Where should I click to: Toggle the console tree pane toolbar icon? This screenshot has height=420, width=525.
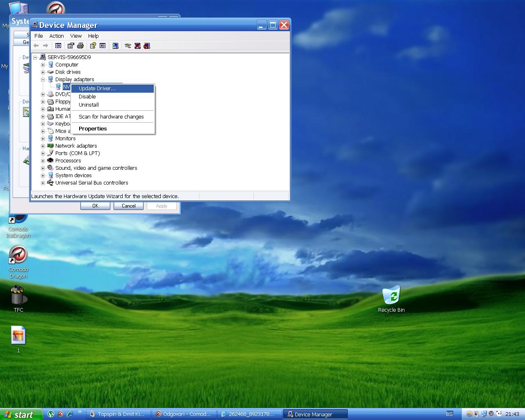pos(58,46)
